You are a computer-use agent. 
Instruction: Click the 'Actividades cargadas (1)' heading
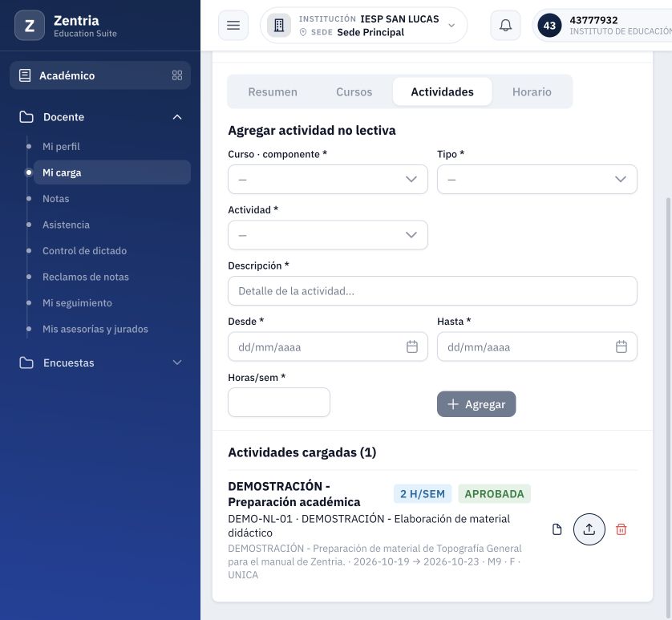302,452
